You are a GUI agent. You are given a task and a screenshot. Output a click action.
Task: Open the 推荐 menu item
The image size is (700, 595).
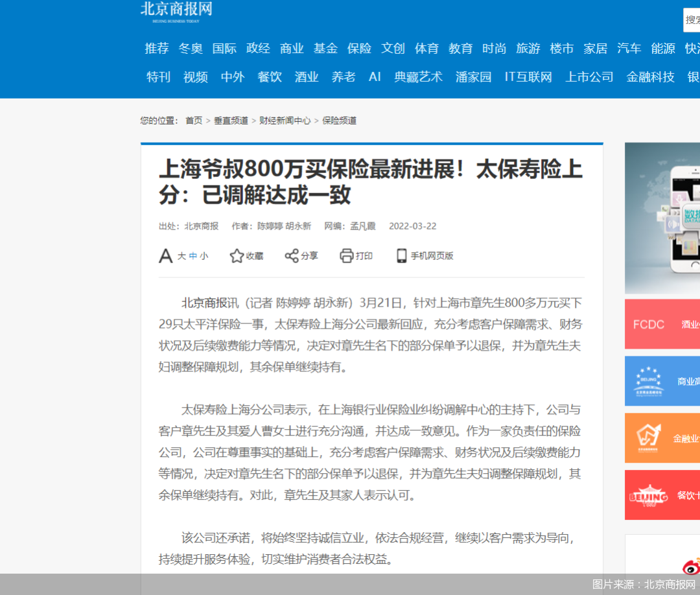coord(156,48)
